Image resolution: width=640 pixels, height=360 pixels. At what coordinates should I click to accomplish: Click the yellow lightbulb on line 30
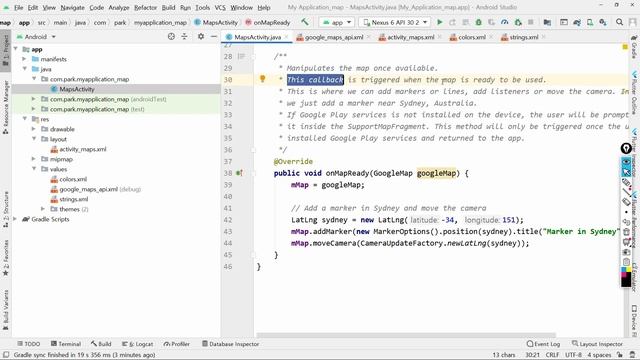click(x=262, y=79)
